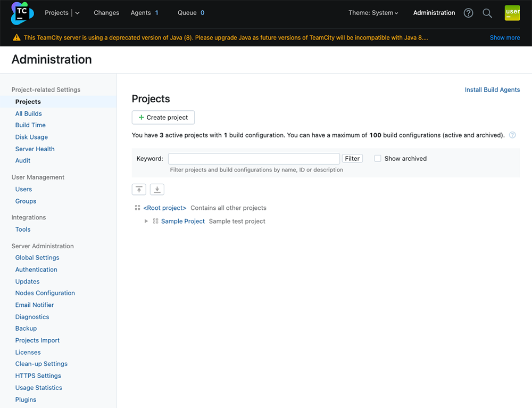Image resolution: width=532 pixels, height=408 pixels.
Task: Follow the Install Build Agents link
Action: pyautogui.click(x=492, y=89)
